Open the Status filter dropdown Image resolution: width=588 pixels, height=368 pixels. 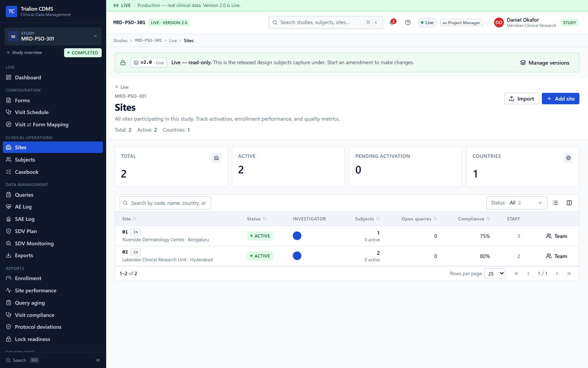tap(517, 203)
